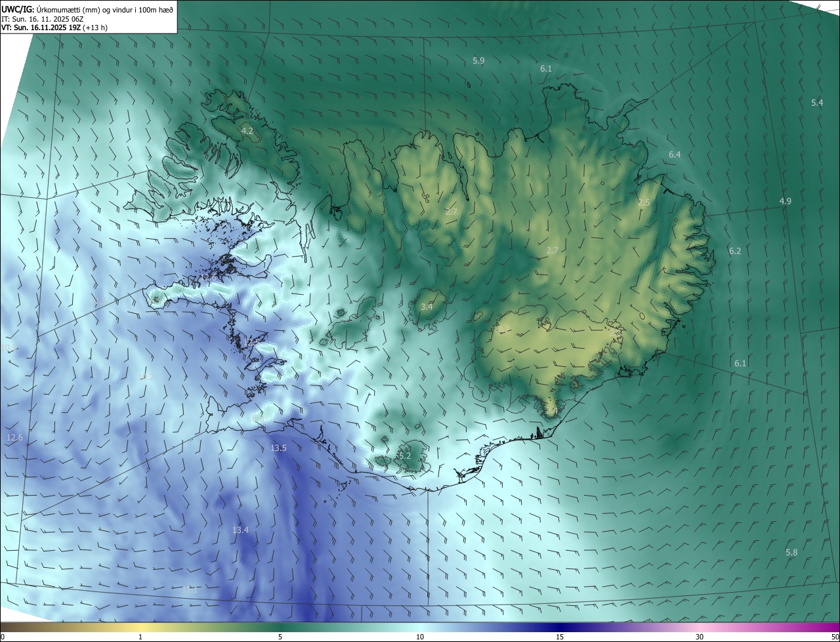The width and height of the screenshot is (840, 642).
Task: Click the 2.5 value label on the map
Action: 644,203
